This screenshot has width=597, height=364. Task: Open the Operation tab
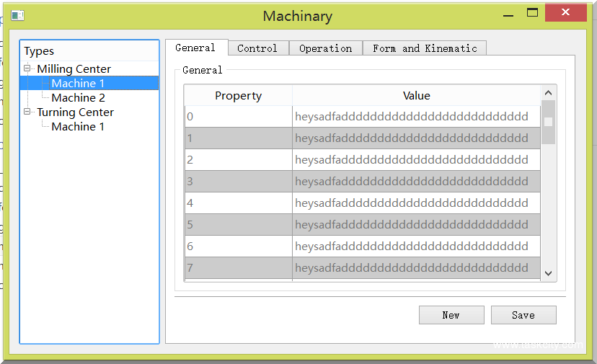(x=325, y=48)
